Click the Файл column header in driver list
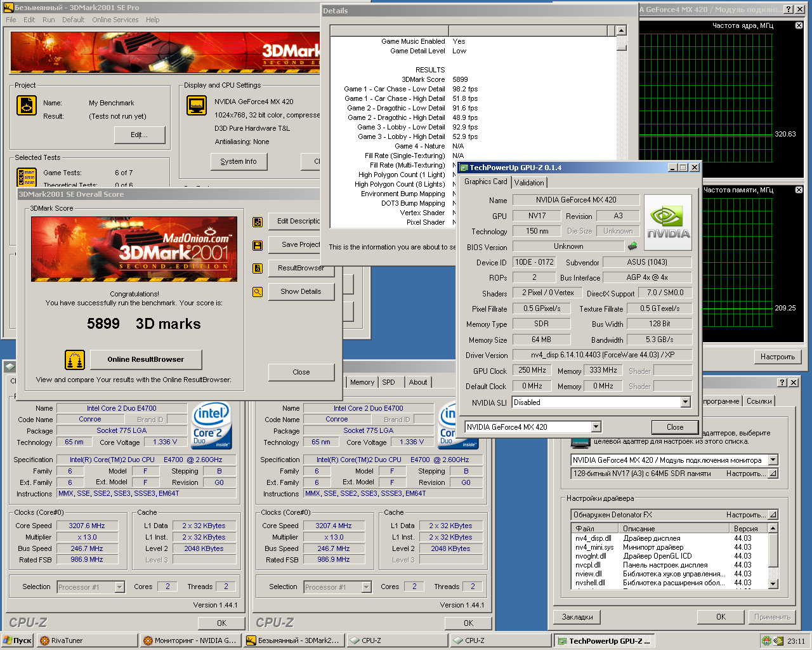Screen dimensions: 812x650 point(596,529)
